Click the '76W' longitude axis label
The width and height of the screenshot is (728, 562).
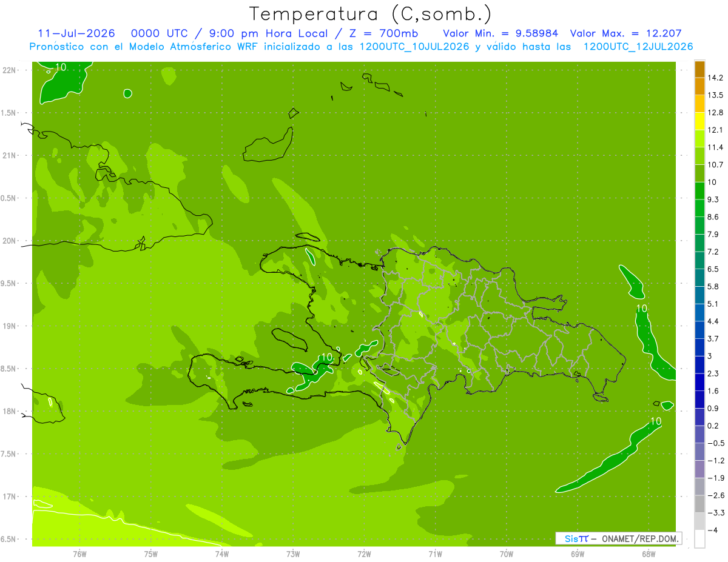click(79, 555)
